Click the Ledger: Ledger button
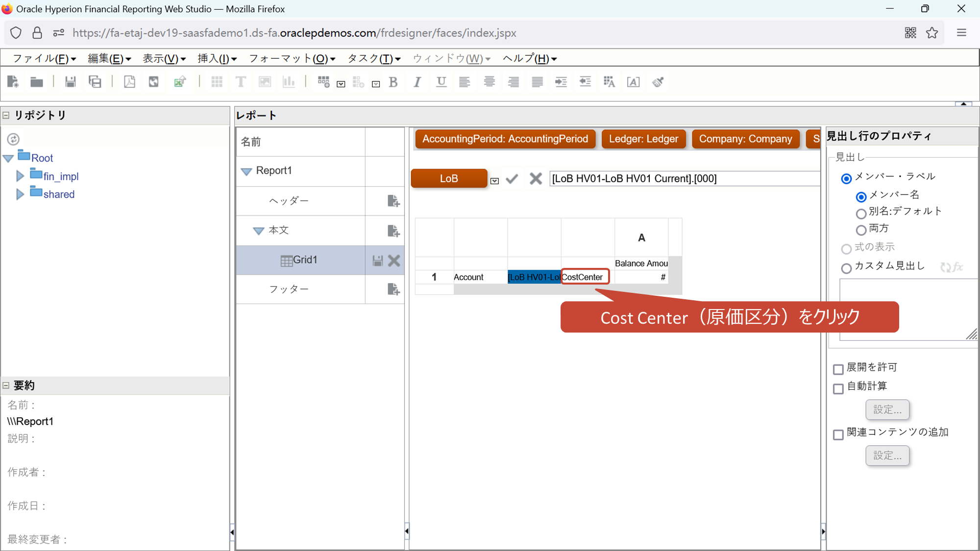Viewport: 980px width, 551px height. tap(643, 139)
